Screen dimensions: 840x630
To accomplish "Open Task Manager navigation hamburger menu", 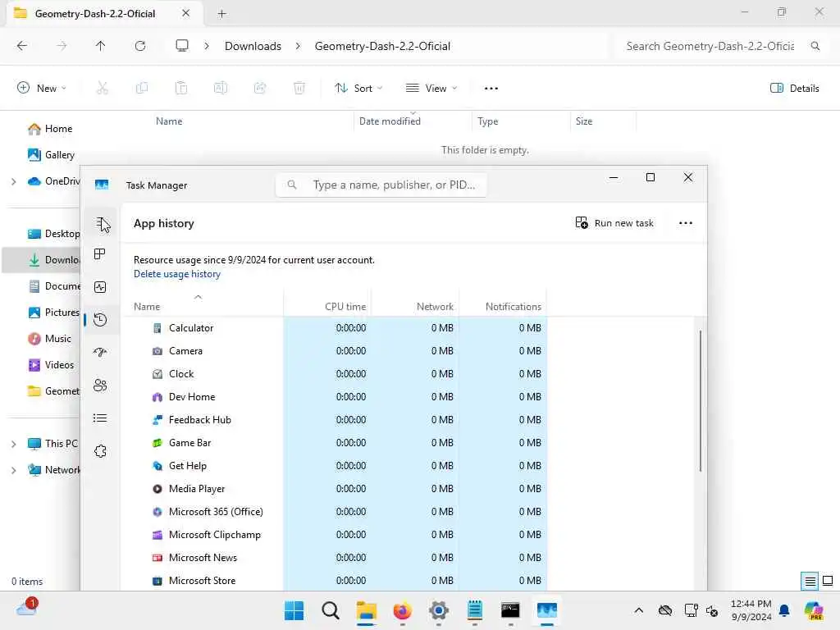I will tap(100, 223).
